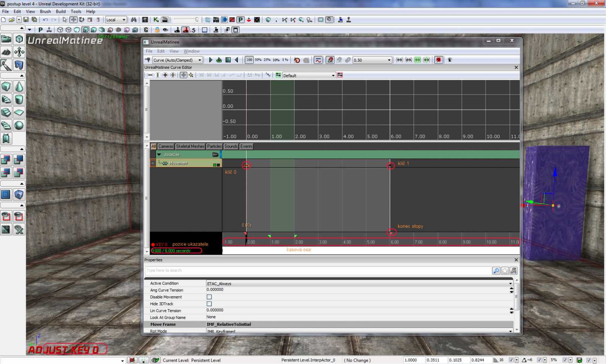Set playback speed to 10%

(x=276, y=60)
